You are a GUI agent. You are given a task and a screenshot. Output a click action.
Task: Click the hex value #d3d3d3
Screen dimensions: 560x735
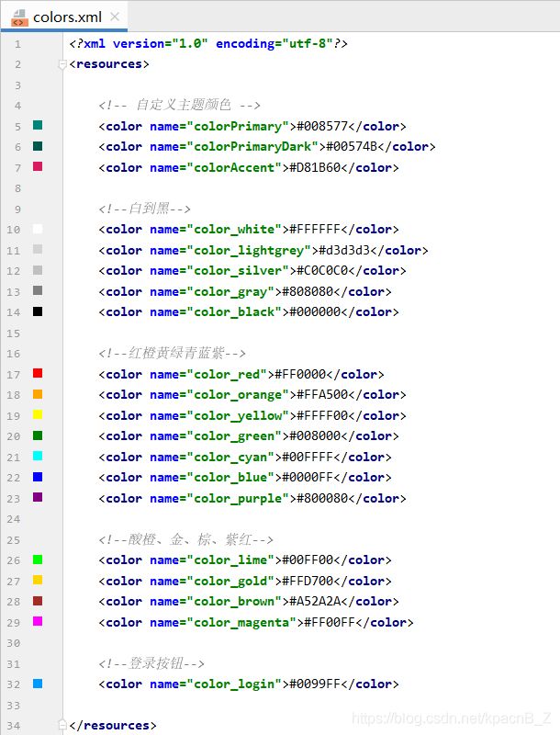tap(344, 250)
